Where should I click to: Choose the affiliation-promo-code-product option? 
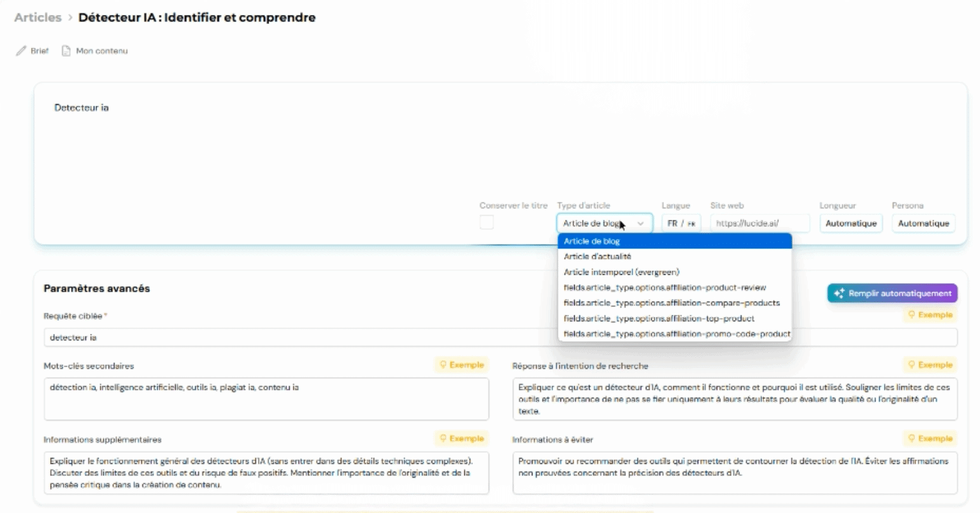coord(674,334)
